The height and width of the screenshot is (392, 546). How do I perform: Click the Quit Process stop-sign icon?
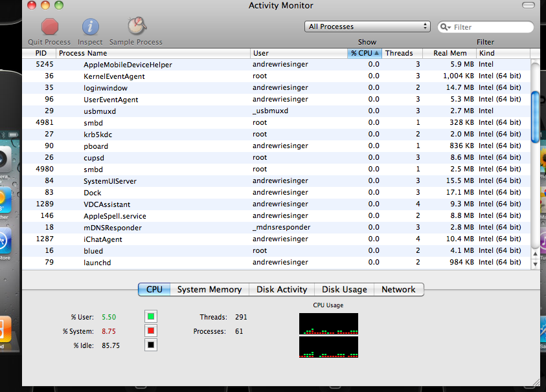pos(49,27)
